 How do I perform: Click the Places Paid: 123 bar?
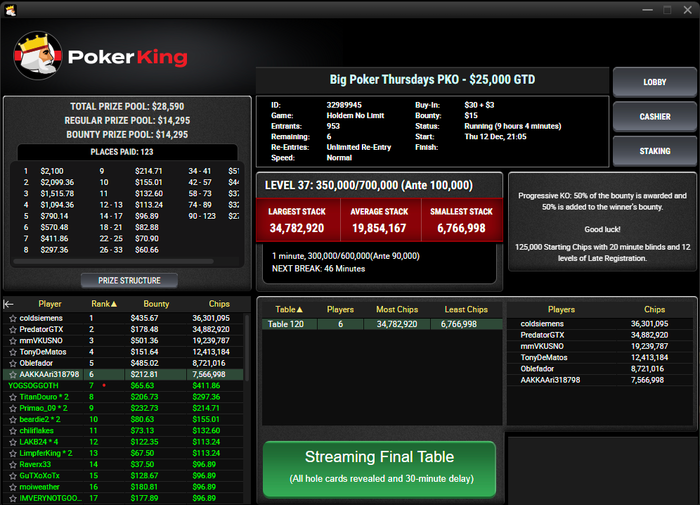point(127,152)
